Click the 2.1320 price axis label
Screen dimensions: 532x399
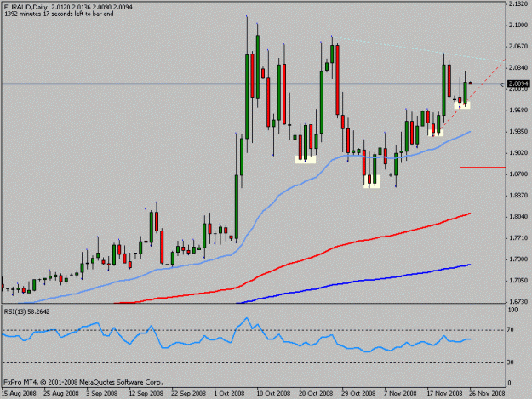pyautogui.click(x=518, y=4)
